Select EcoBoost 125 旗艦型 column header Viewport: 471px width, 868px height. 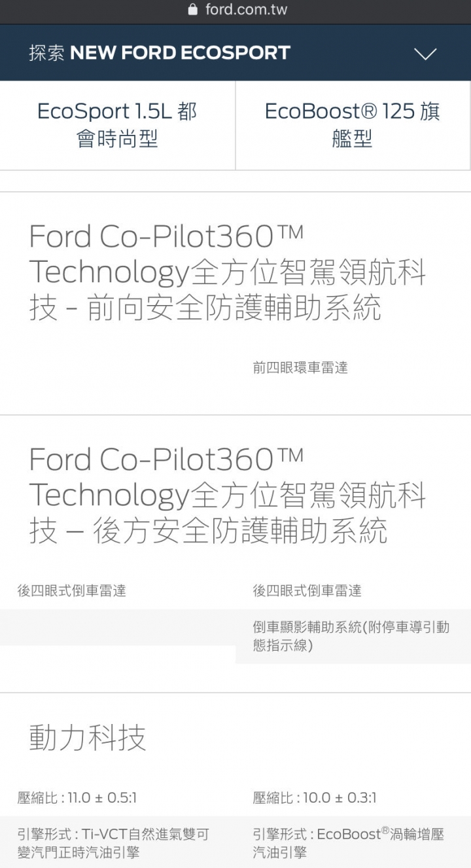(x=353, y=125)
